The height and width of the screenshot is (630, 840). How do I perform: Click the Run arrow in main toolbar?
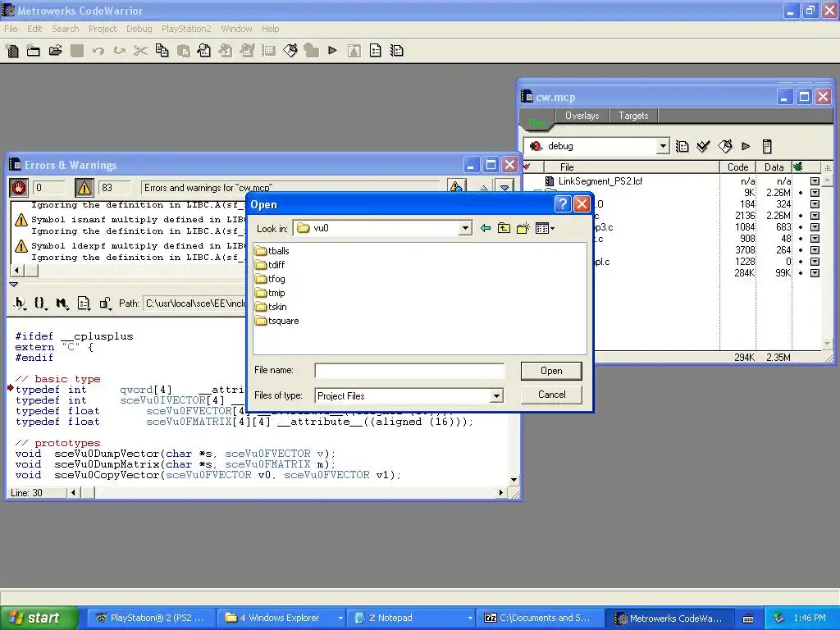point(333,51)
